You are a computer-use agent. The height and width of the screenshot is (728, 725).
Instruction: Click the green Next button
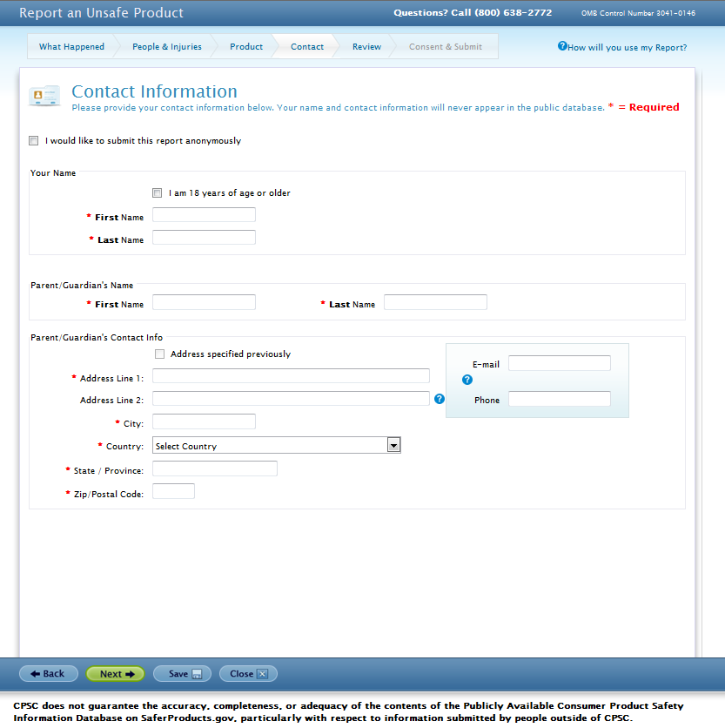(116, 674)
